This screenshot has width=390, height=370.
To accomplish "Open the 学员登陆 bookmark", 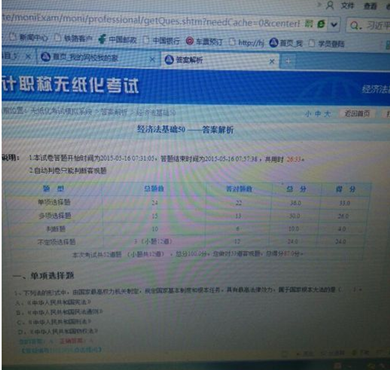I will [x=327, y=43].
